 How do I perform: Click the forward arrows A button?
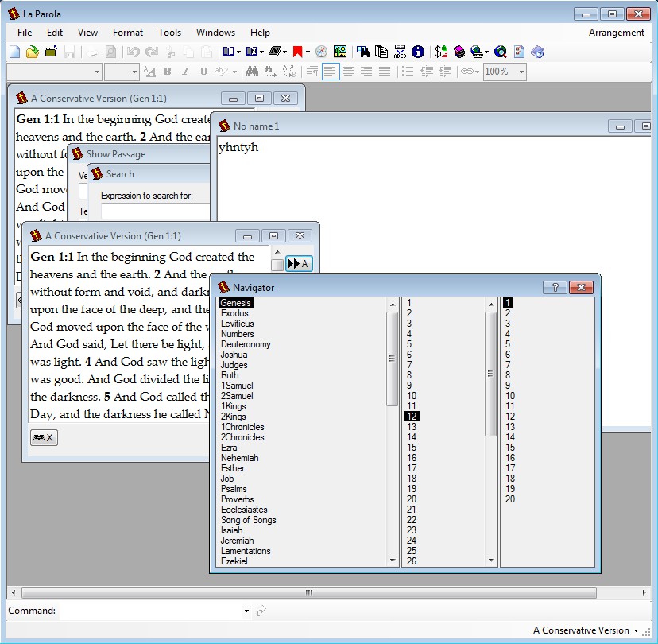click(x=299, y=264)
